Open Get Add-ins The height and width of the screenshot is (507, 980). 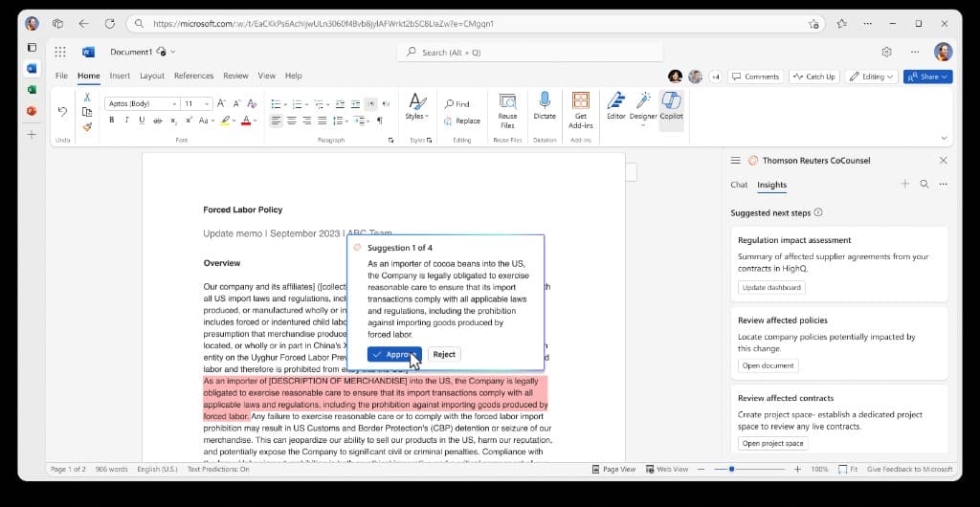pos(581,111)
